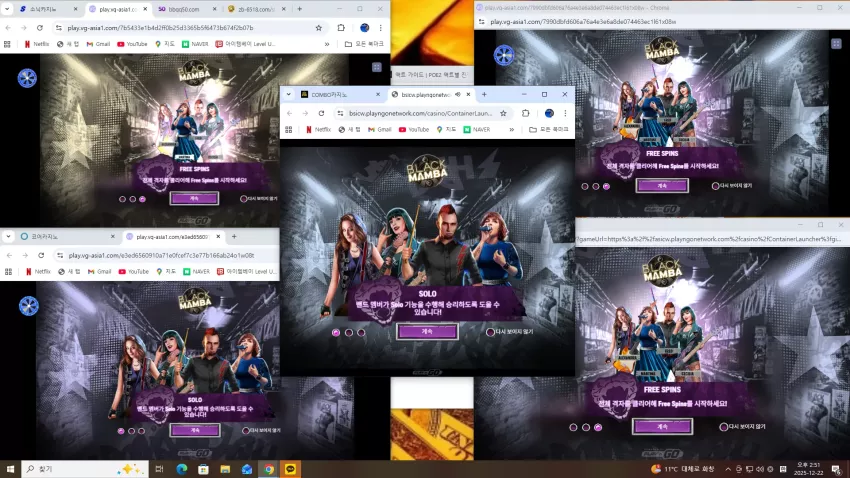Open tab search dropdown in bottom-left window
This screenshot has height=478, width=850.
coord(8,236)
